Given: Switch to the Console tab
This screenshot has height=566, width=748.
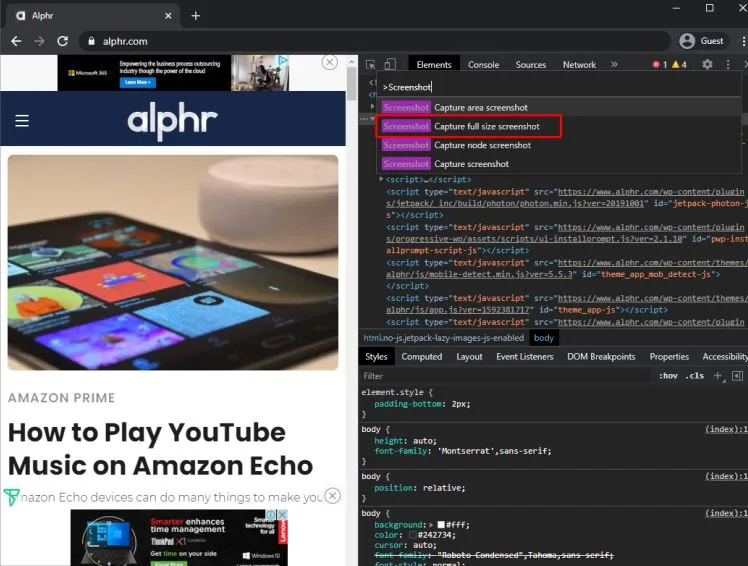Looking at the screenshot, I should 483,64.
